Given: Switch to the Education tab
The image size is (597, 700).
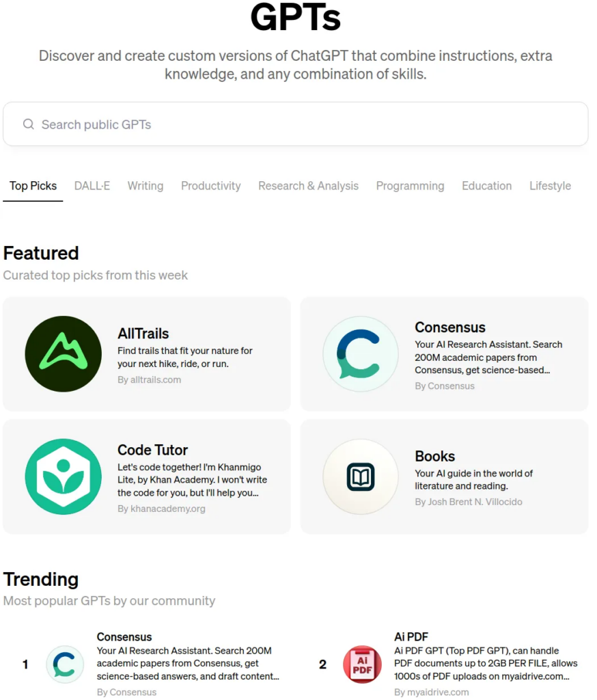Looking at the screenshot, I should point(486,186).
